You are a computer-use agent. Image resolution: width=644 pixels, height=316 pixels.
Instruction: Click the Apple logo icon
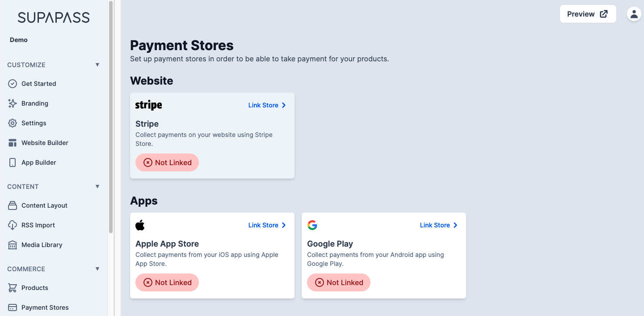click(x=140, y=225)
